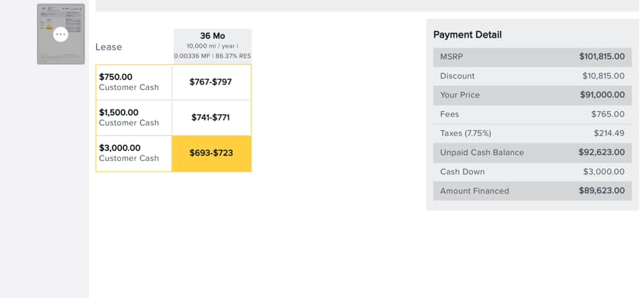Image resolution: width=644 pixels, height=298 pixels.
Task: Click the Your Price row
Action: coord(532,95)
